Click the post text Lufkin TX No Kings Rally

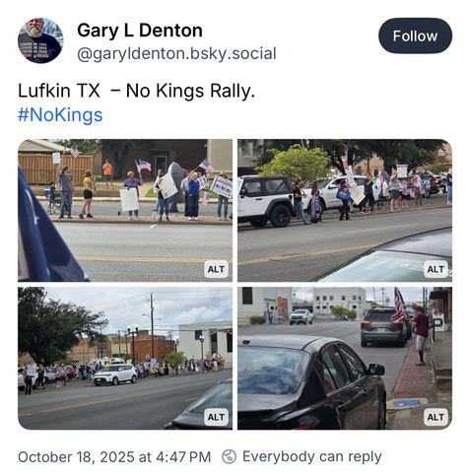136,91
